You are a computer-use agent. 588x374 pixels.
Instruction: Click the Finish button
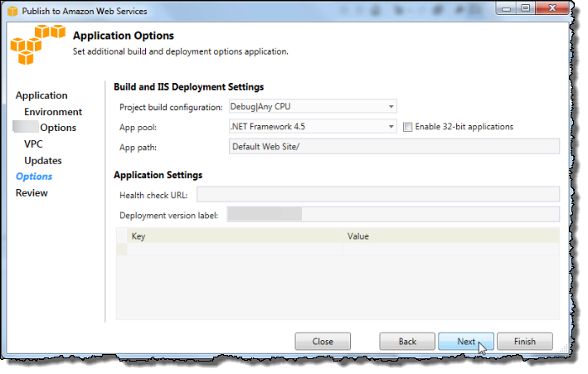(524, 342)
